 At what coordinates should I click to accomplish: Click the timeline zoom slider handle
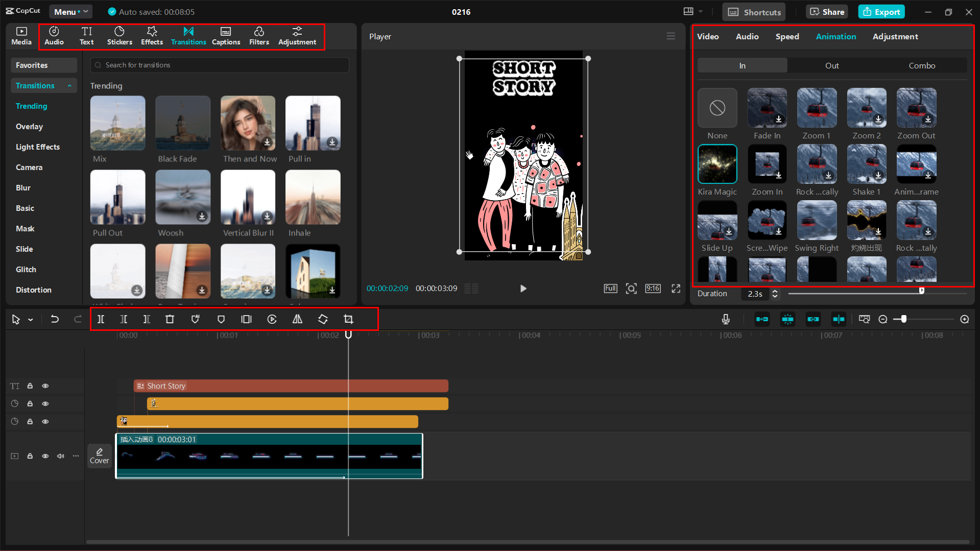coord(903,319)
